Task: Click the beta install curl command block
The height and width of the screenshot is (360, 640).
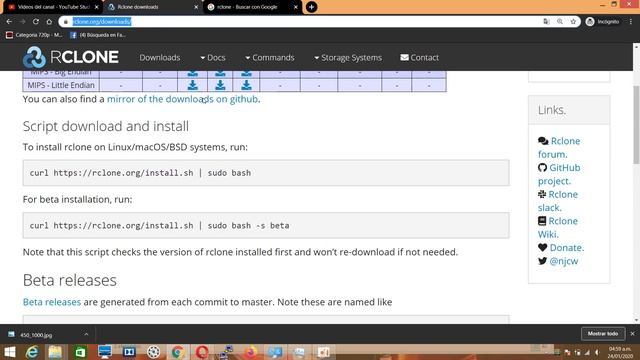Action: tap(266, 225)
